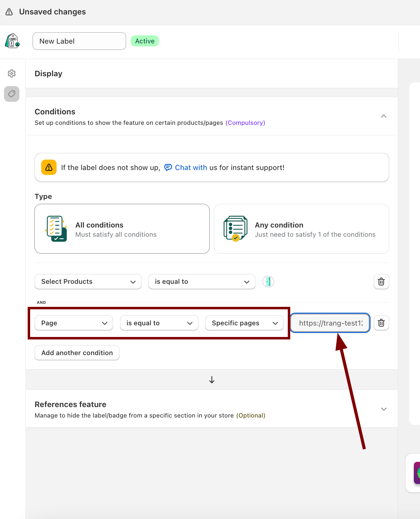This screenshot has height=519, width=420.
Task: Click the down arrow below conditions
Action: coord(212,380)
